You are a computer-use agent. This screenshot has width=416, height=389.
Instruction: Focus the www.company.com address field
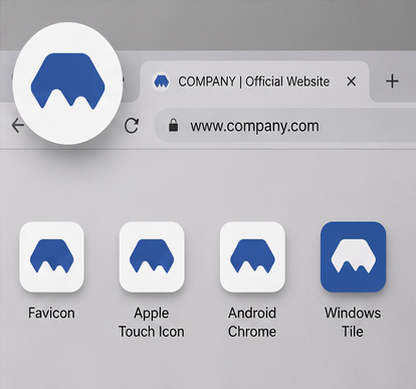click(285, 126)
